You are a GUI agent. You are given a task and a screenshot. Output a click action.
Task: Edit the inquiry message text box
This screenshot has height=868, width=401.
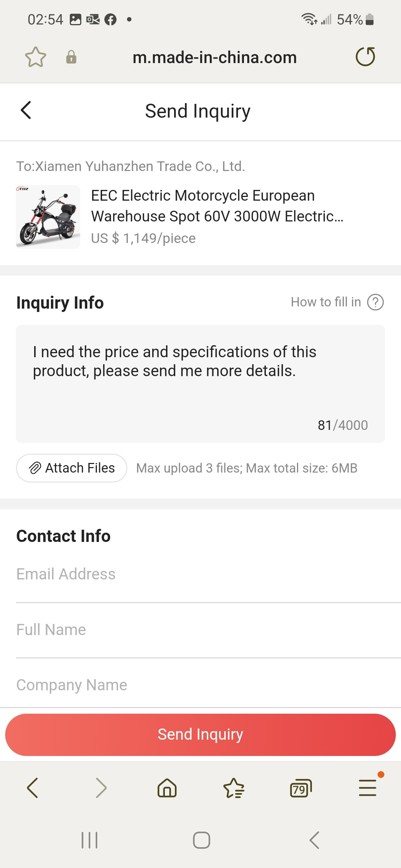tap(200, 384)
